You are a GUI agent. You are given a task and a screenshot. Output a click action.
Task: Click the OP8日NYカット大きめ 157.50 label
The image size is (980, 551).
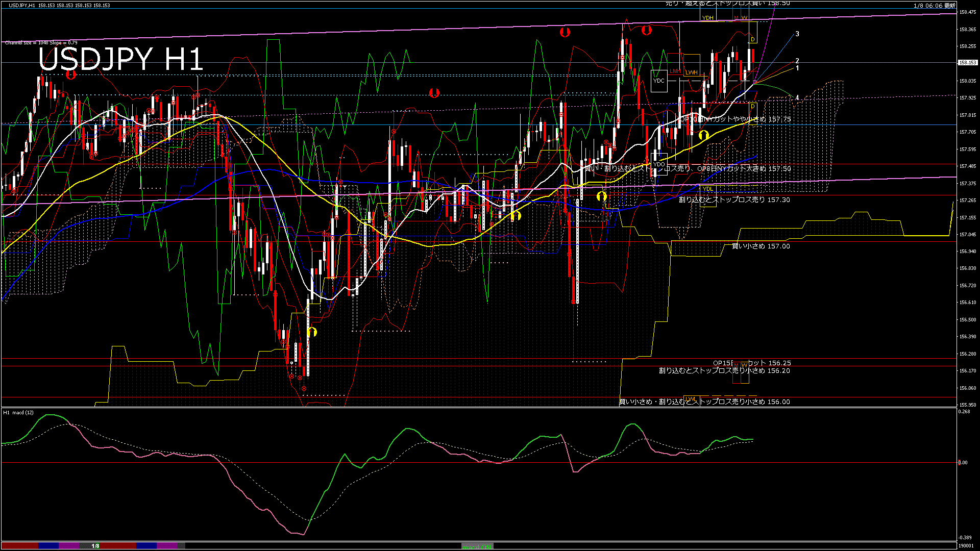pyautogui.click(x=744, y=168)
